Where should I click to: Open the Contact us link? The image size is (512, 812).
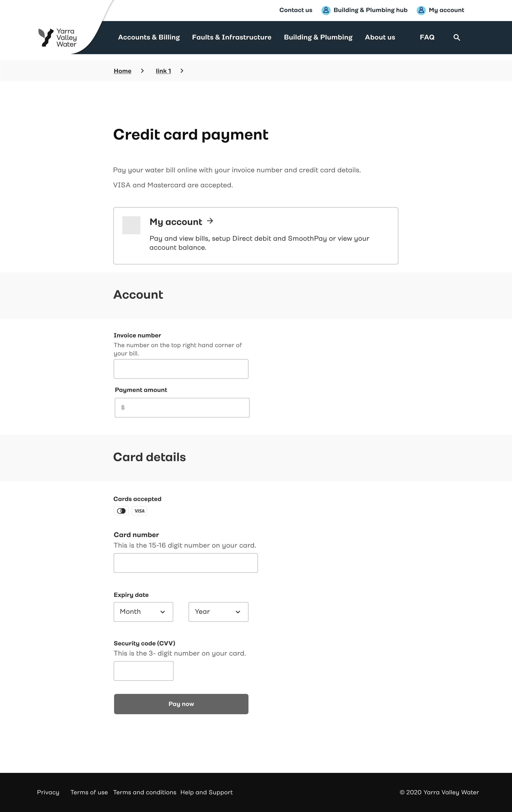pos(296,10)
